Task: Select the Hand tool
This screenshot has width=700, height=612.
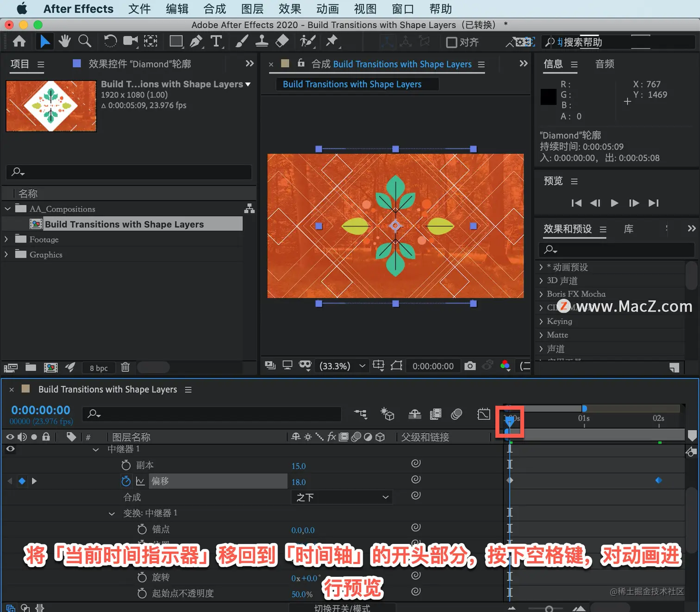Action: (64, 42)
